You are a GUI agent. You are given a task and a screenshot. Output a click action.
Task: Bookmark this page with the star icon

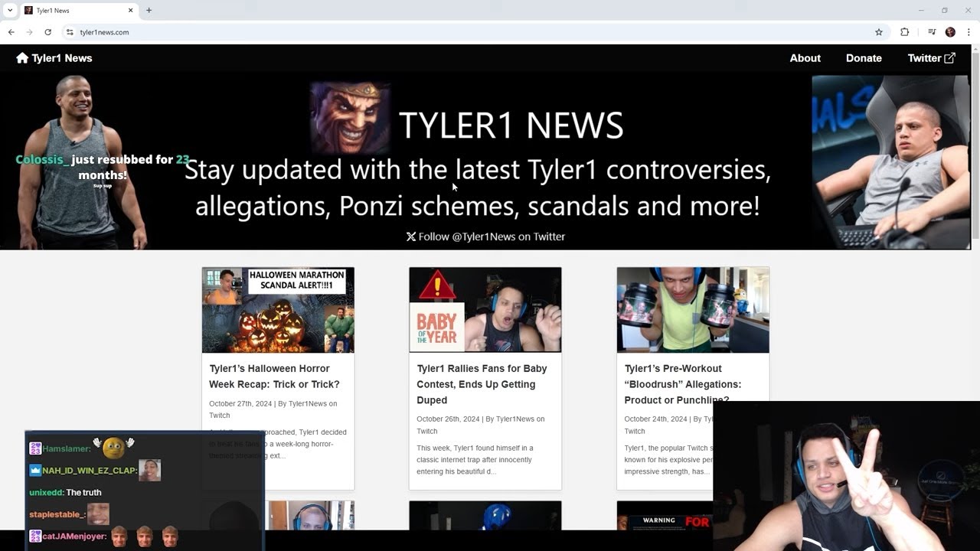coord(879,32)
